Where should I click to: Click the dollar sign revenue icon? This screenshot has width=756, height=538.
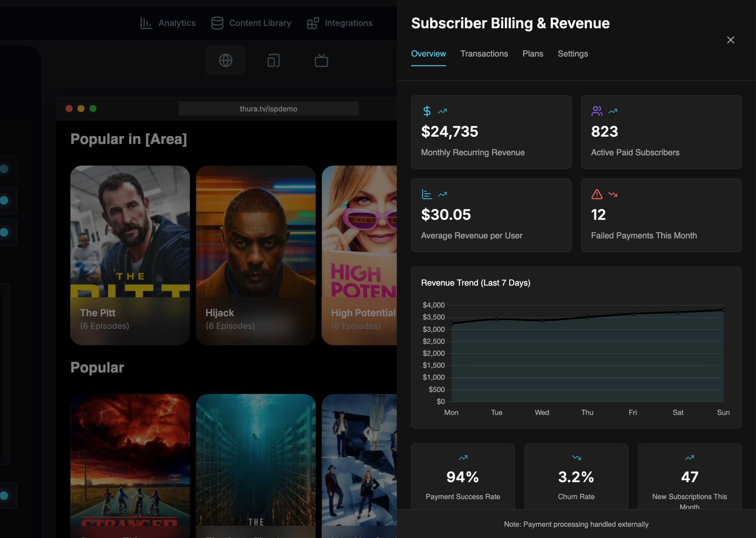[427, 111]
